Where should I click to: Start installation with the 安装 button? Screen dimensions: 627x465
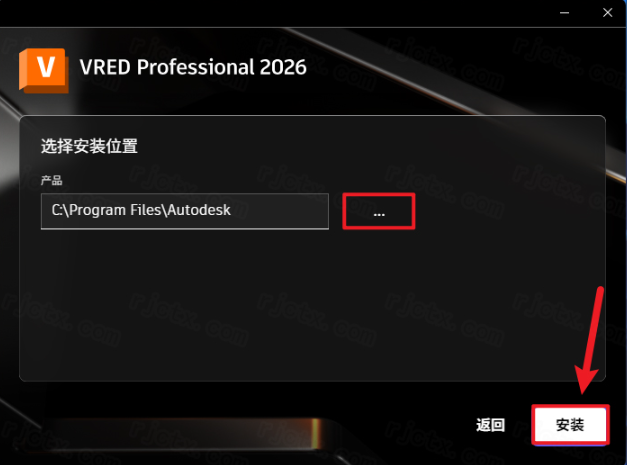pos(570,425)
